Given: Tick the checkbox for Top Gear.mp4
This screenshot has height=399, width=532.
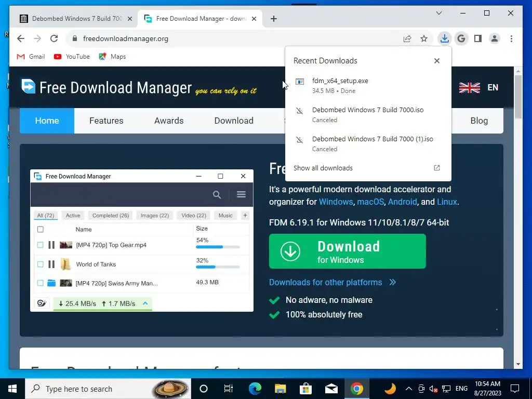Looking at the screenshot, I should pyautogui.click(x=41, y=245).
